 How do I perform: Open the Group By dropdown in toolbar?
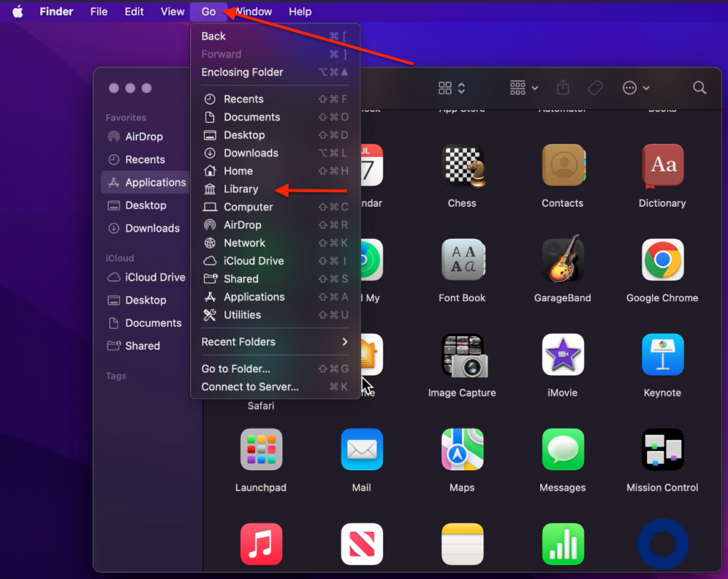[524, 87]
